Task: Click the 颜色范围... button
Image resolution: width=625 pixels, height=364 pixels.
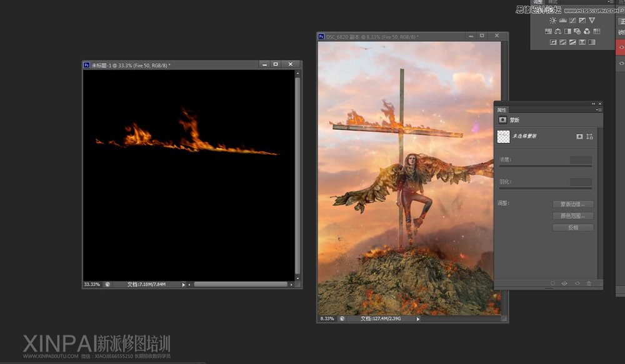Action: 572,216
